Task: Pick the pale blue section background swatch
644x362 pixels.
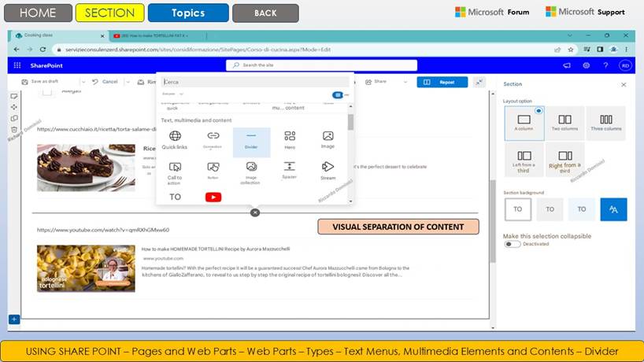Action: pyautogui.click(x=582, y=209)
